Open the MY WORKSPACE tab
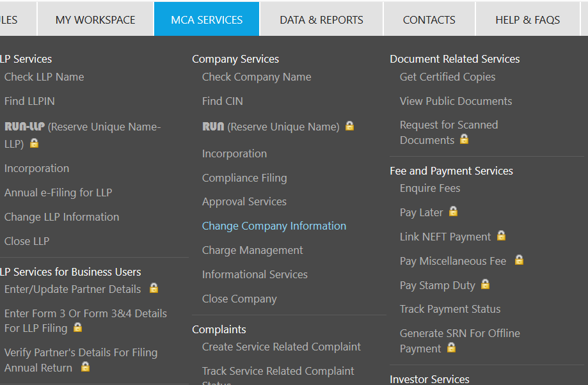 95,19
